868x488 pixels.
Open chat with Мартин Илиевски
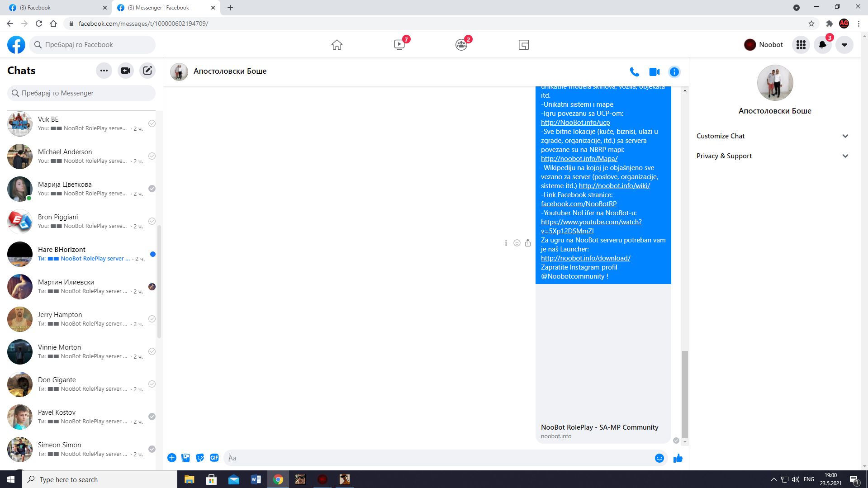pyautogui.click(x=81, y=286)
